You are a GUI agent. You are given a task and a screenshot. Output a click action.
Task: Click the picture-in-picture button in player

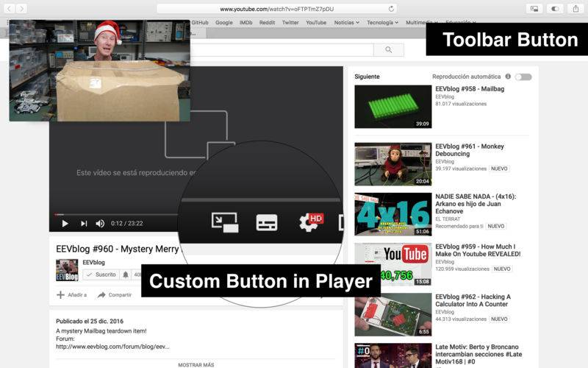(225, 222)
